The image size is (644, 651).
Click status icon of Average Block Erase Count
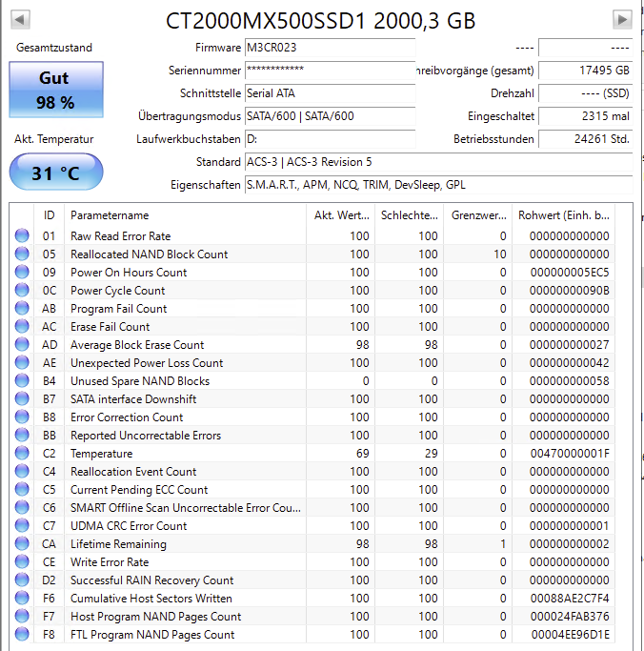(22, 344)
